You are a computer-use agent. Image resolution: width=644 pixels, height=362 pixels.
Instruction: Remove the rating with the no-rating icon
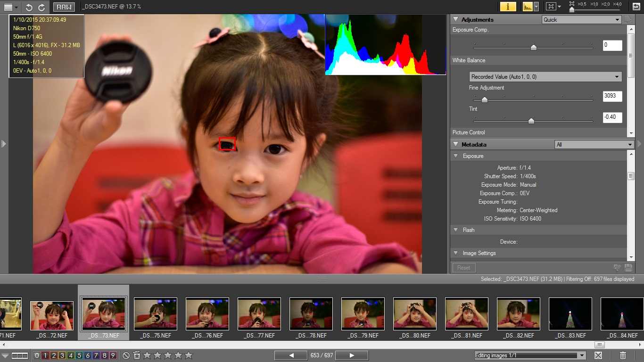click(126, 355)
